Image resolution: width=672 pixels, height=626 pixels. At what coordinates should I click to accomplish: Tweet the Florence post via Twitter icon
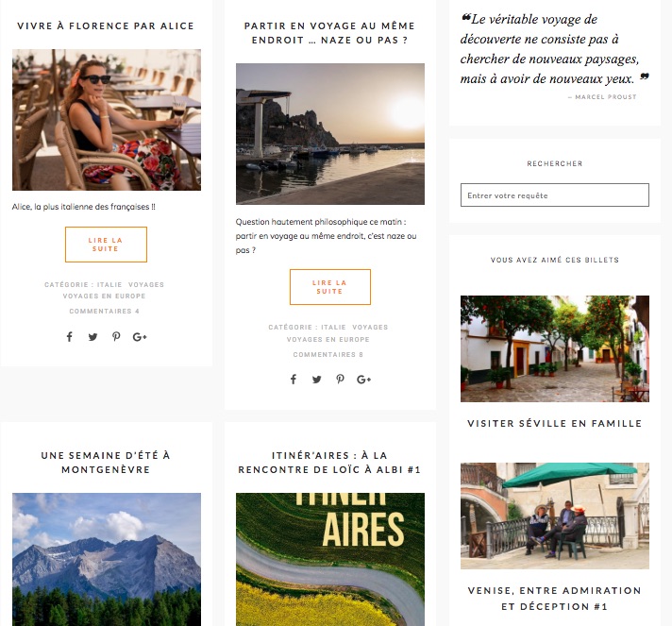click(92, 337)
